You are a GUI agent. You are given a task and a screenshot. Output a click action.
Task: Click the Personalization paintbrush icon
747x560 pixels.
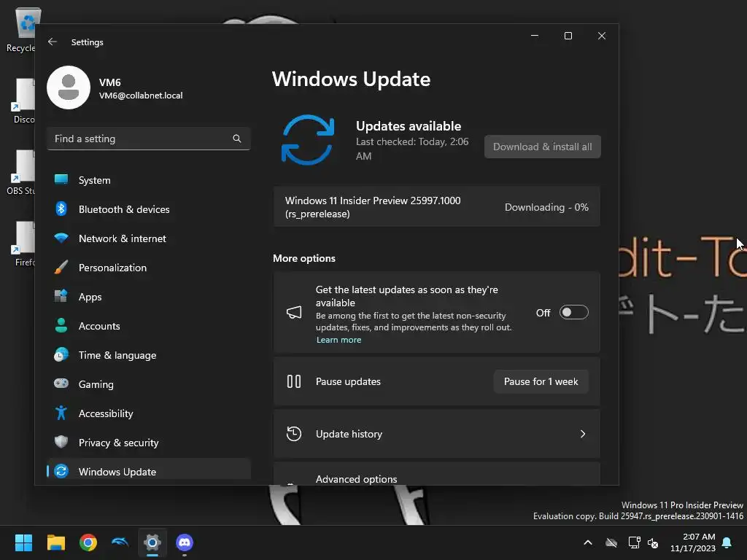pos(61,267)
